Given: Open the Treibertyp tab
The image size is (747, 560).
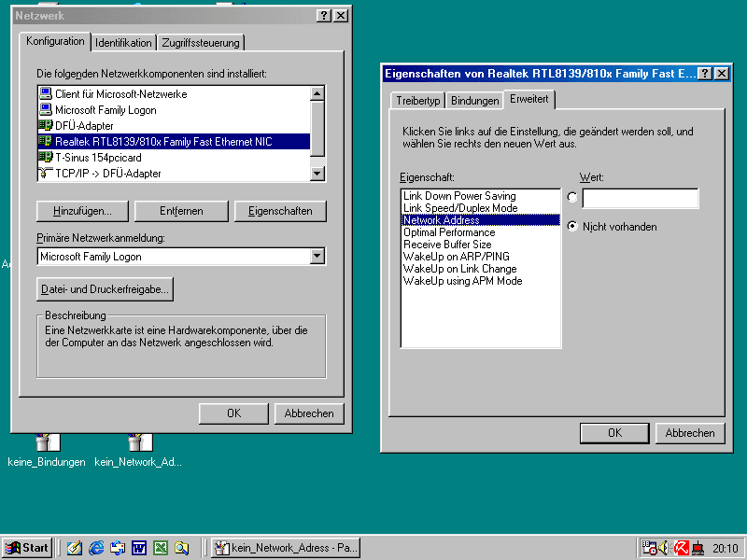Looking at the screenshot, I should click(x=417, y=101).
